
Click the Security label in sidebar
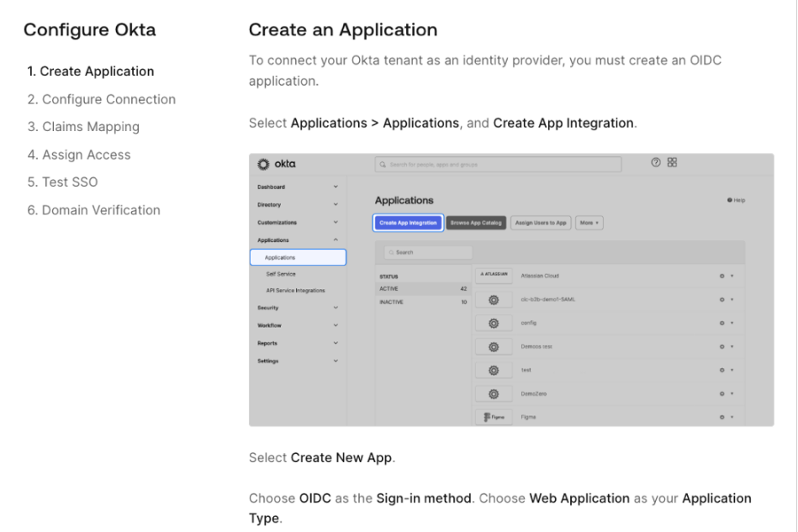[268, 308]
